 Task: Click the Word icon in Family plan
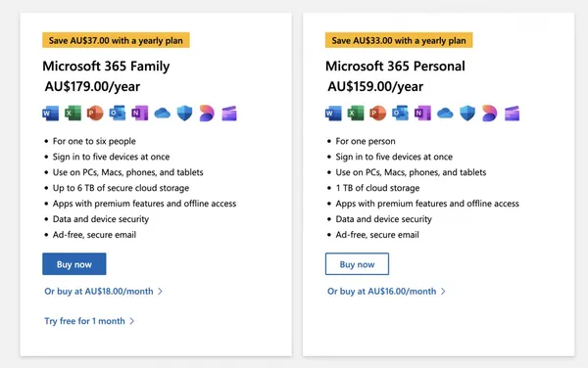(51, 114)
